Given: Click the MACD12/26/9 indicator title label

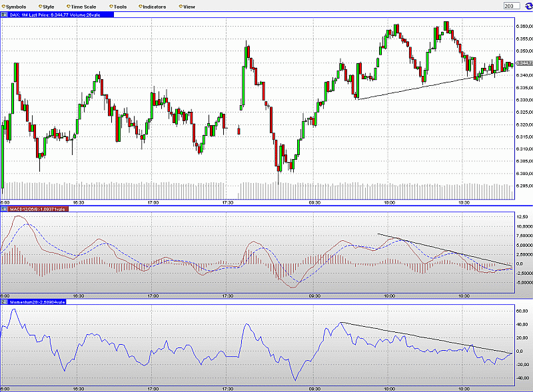Looking at the screenshot, I should 38,209.
